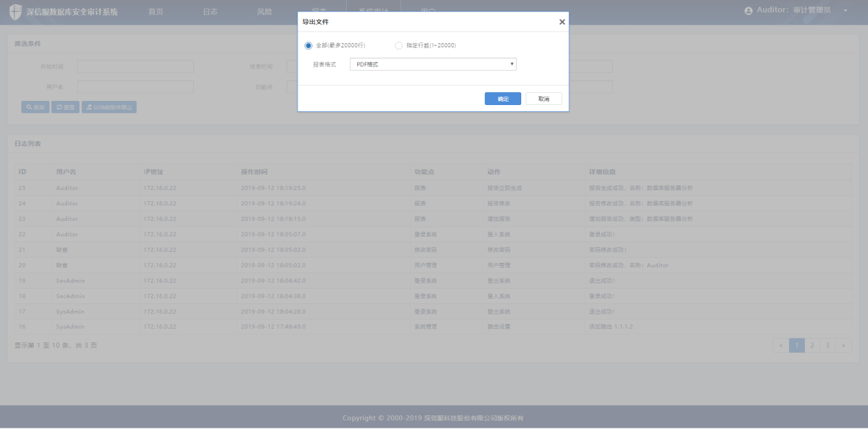Go to the previous page arrow

click(x=780, y=345)
